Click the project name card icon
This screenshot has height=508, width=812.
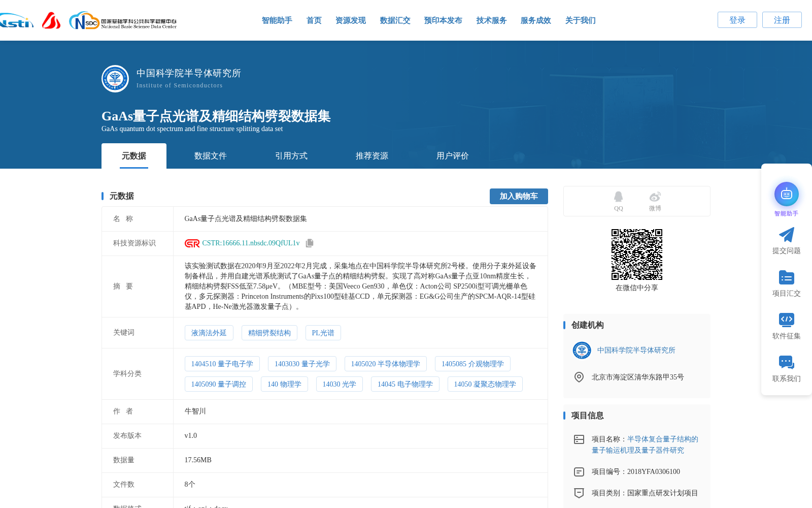tap(579, 439)
